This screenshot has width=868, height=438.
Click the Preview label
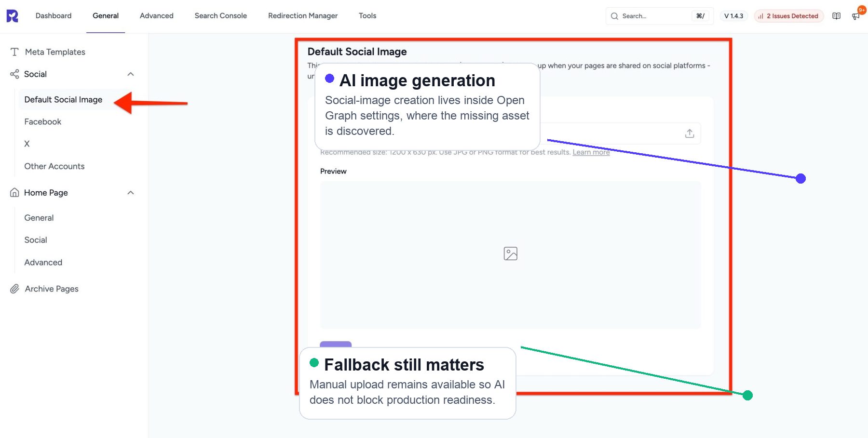[333, 172]
